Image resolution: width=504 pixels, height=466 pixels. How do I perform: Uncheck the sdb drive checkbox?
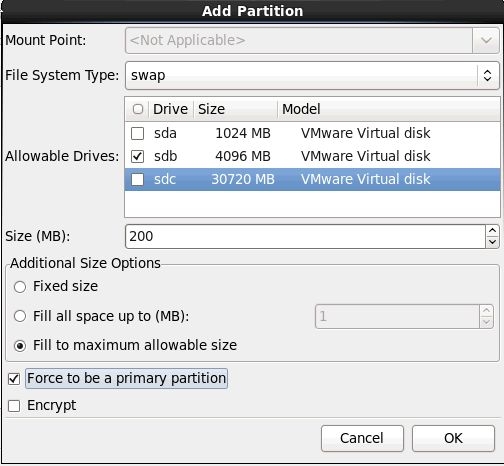coord(137,156)
